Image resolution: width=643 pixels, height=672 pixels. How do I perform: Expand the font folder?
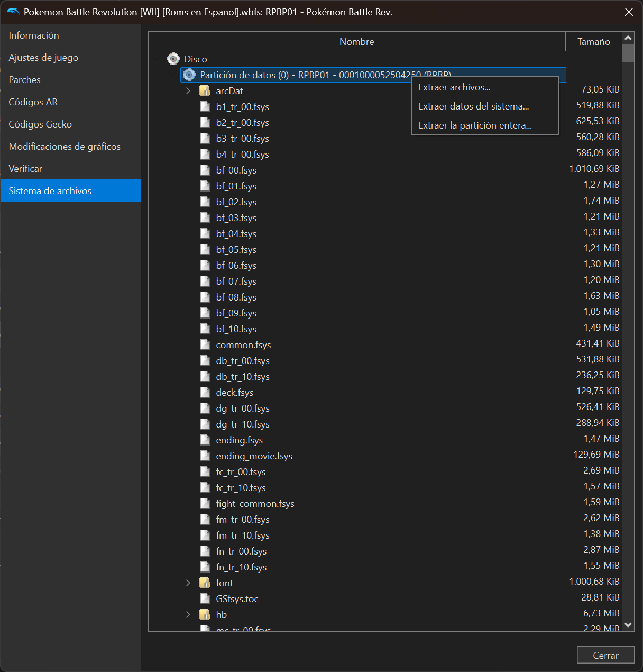pyautogui.click(x=188, y=583)
